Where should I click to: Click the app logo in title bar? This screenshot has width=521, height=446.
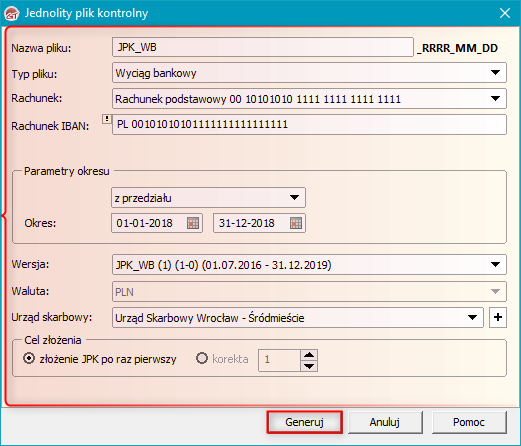point(12,14)
